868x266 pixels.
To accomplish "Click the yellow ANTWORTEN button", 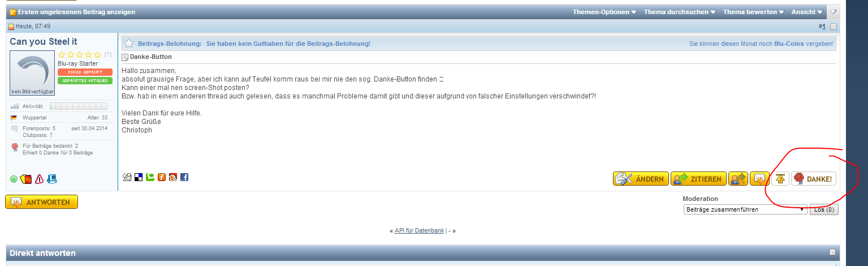I will (41, 202).
